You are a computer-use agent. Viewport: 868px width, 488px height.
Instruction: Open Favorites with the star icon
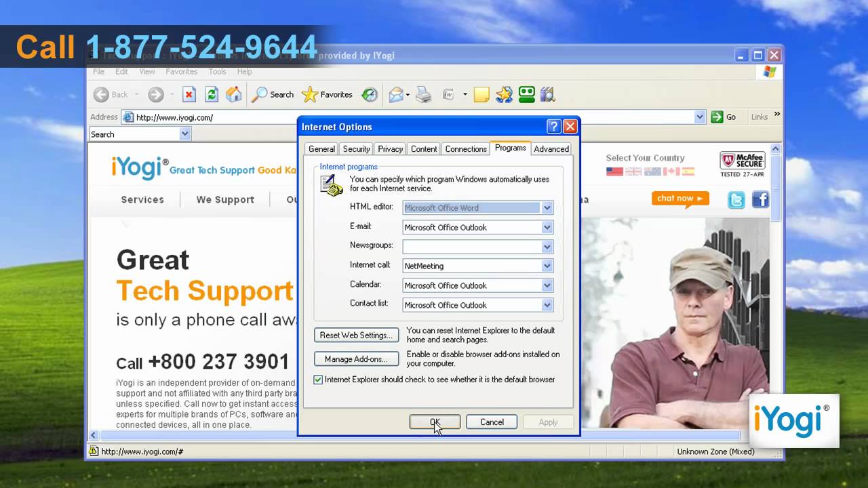click(x=327, y=95)
